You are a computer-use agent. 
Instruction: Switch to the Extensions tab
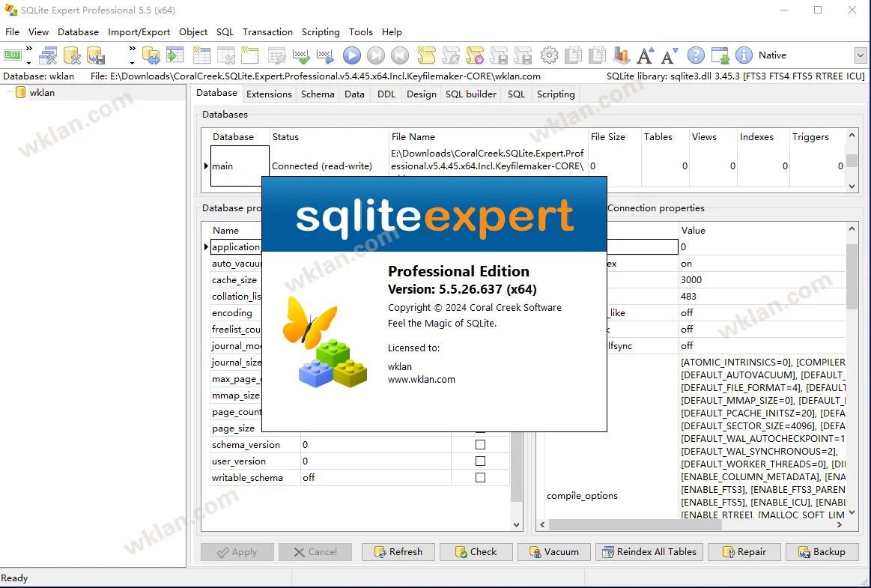tap(269, 94)
